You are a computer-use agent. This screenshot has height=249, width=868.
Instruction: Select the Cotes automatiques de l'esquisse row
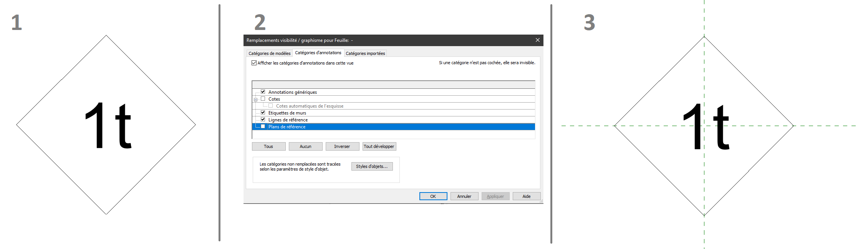(x=310, y=106)
